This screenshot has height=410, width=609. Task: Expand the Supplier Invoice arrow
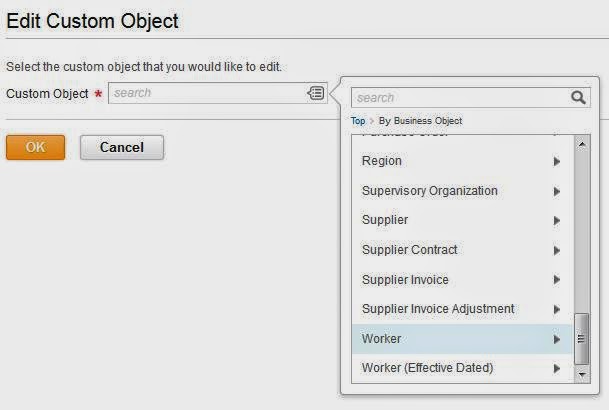coord(556,280)
